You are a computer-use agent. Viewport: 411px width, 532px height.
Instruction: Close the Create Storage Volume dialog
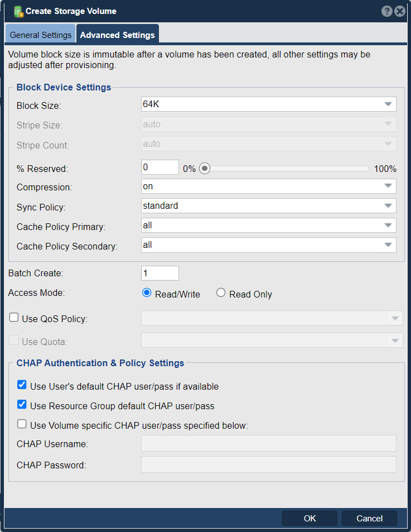(x=400, y=11)
